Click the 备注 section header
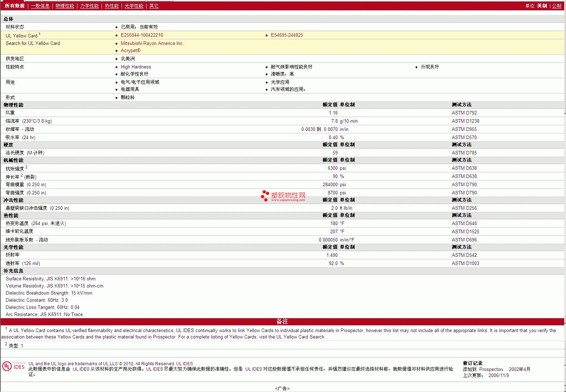This screenshot has width=566, height=392. 282,321
